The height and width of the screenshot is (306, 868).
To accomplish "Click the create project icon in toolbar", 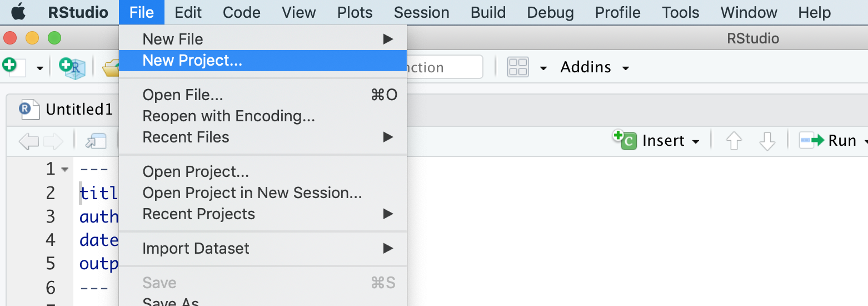I will (x=72, y=68).
